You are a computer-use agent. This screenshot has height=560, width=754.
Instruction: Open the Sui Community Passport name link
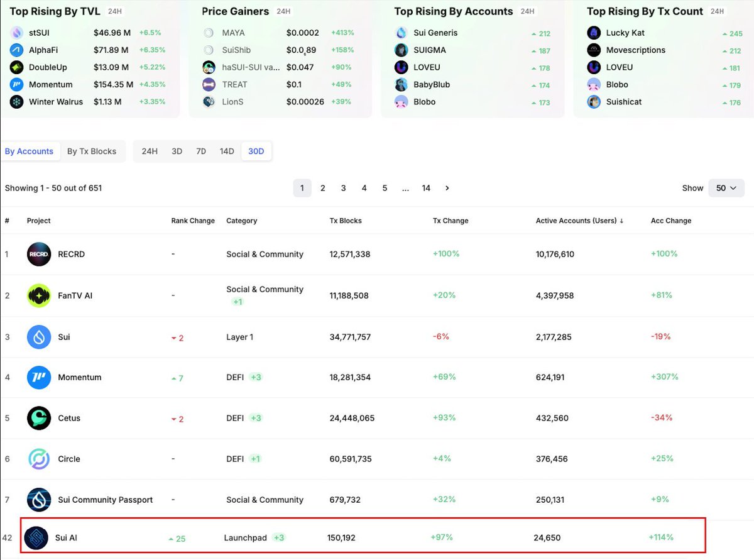(106, 500)
